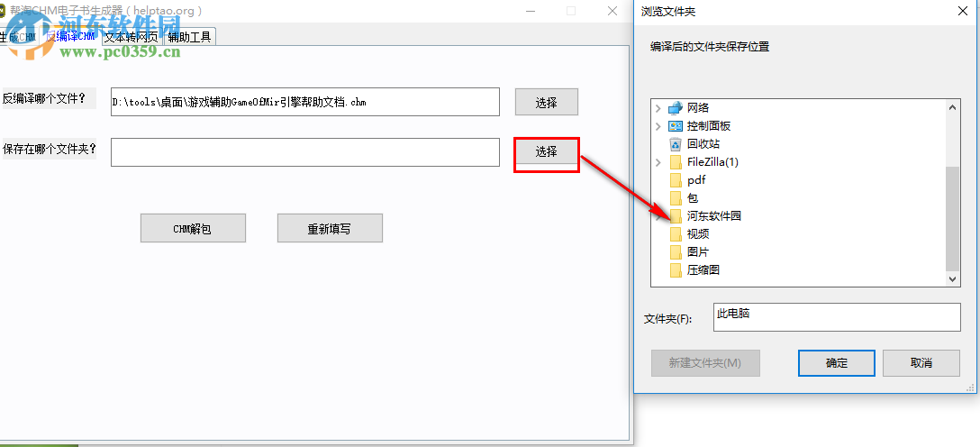This screenshot has width=980, height=447.
Task: Close the CHM generator main window
Action: coord(612,11)
